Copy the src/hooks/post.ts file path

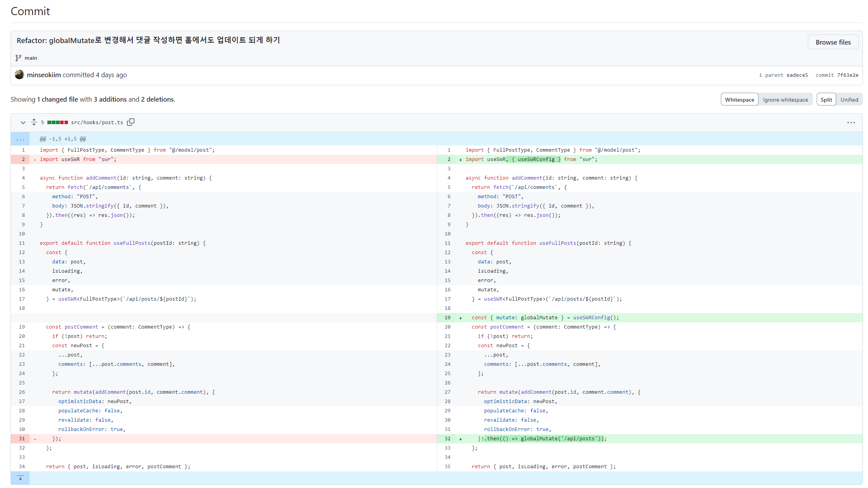tap(131, 122)
